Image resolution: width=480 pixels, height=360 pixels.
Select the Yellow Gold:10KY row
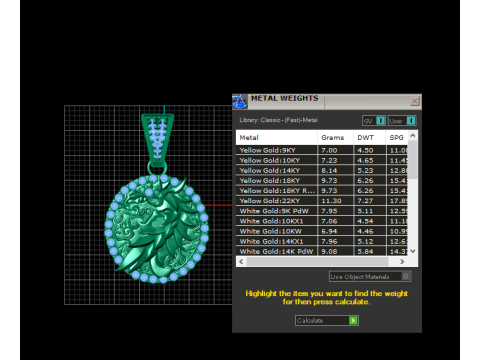coord(322,160)
